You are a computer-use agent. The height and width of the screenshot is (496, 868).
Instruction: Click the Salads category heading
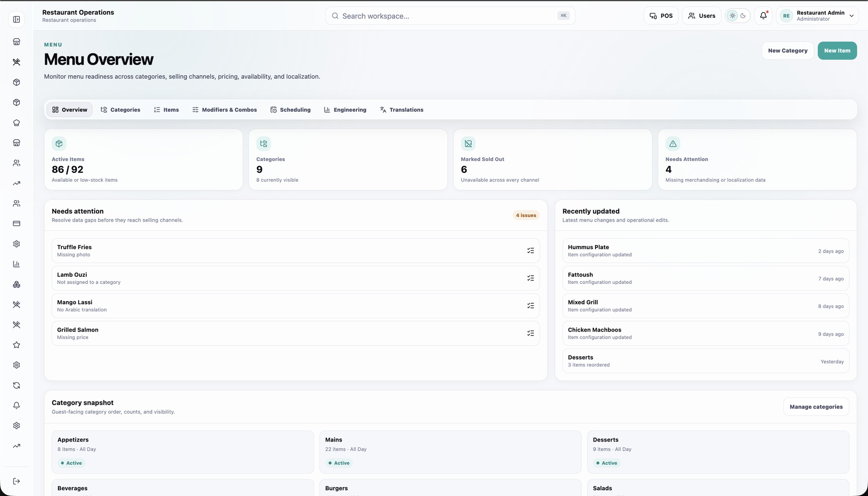pyautogui.click(x=602, y=488)
